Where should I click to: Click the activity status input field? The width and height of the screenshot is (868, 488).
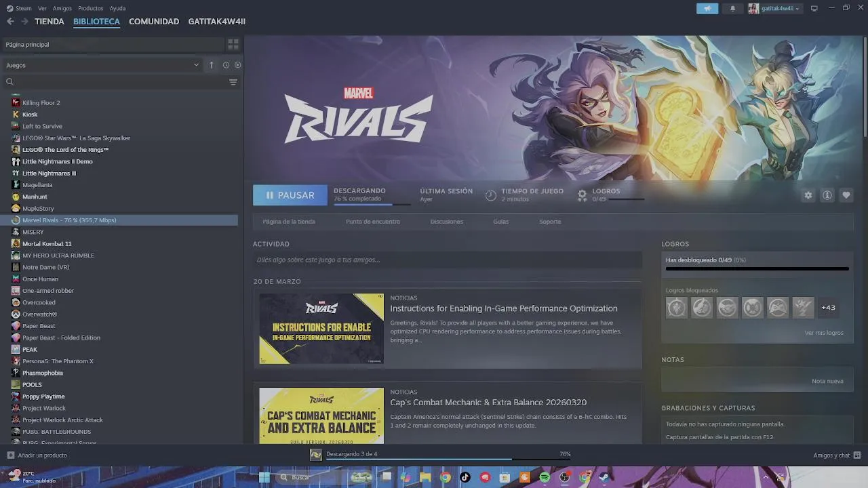tap(448, 260)
